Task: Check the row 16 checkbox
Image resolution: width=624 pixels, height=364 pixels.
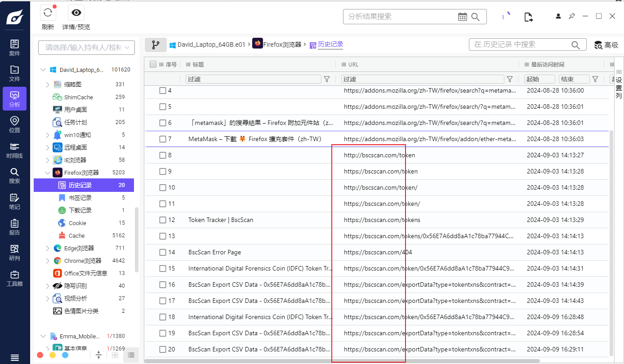Action: [x=163, y=284]
